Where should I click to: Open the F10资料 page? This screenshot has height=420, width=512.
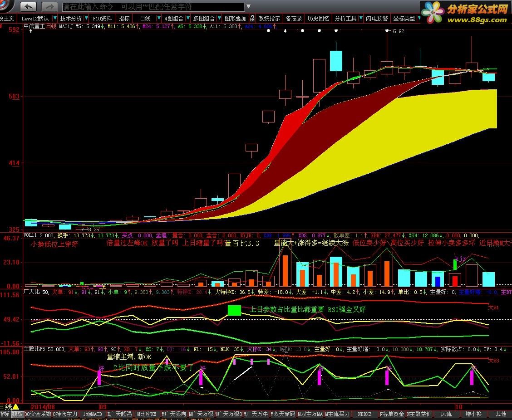pos(102,19)
